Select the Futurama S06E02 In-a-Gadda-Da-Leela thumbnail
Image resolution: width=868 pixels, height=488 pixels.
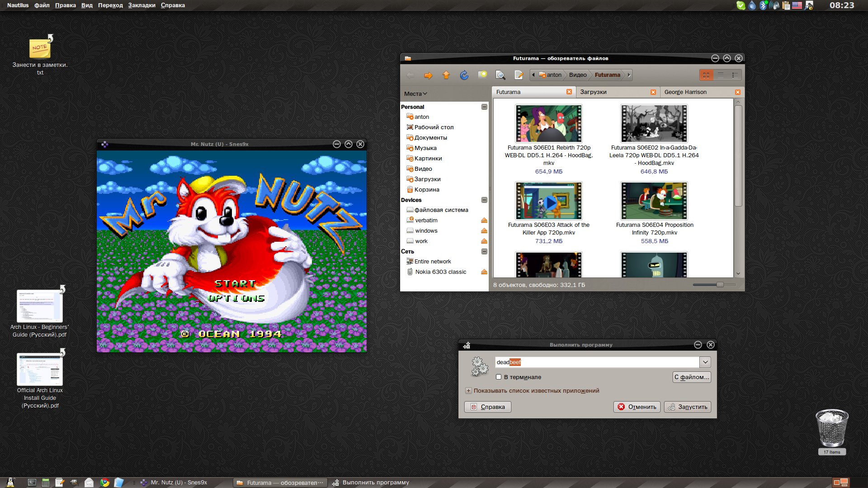654,124
